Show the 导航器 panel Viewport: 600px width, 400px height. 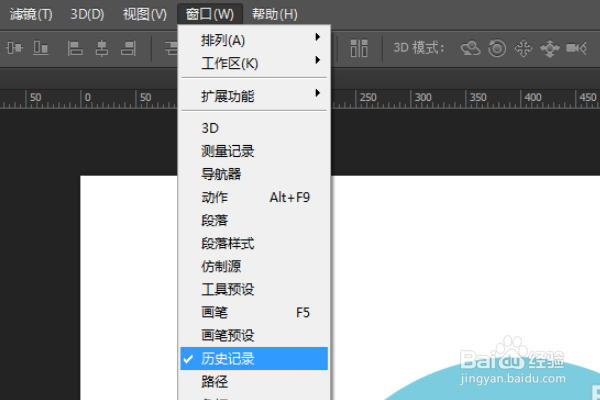254,174
